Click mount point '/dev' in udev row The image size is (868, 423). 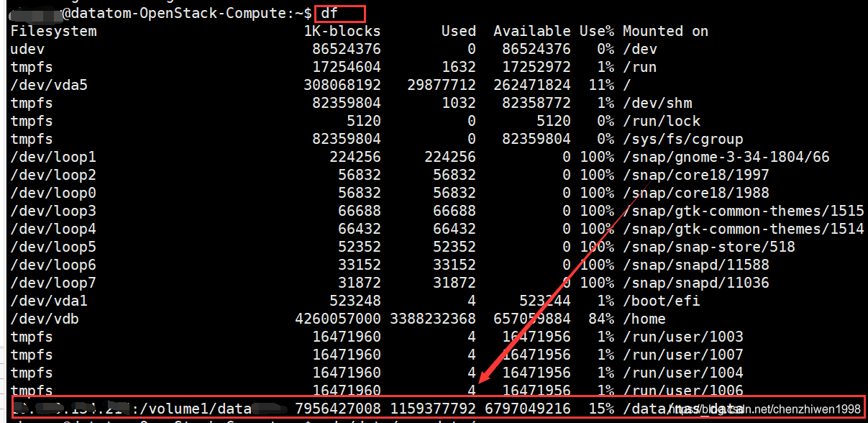(640, 49)
